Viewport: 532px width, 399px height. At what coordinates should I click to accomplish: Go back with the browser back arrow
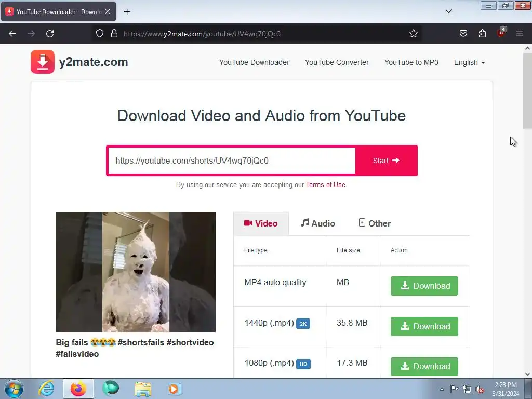(x=12, y=34)
